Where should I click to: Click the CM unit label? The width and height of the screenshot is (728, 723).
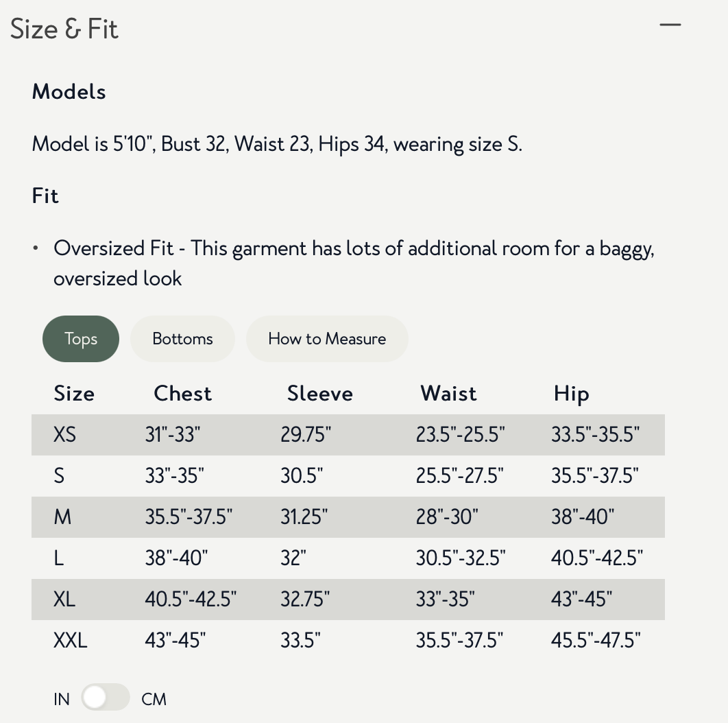click(x=154, y=700)
